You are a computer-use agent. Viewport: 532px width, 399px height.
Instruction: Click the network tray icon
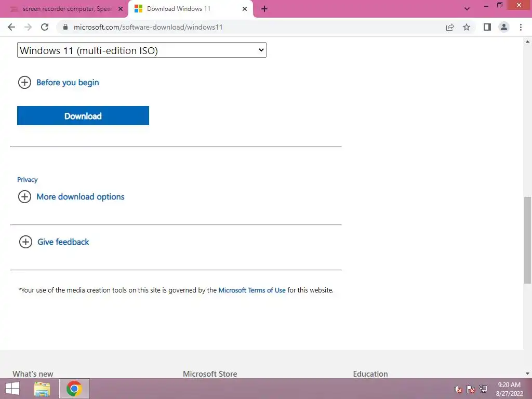483,389
